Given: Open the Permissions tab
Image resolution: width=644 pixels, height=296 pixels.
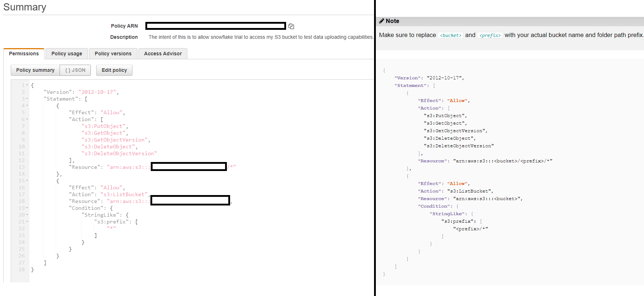Looking at the screenshot, I should (24, 54).
